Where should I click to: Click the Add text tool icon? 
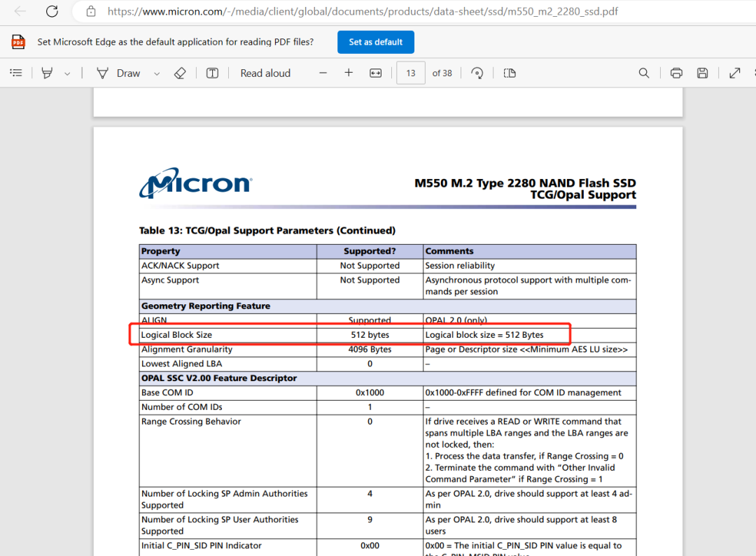pos(212,73)
